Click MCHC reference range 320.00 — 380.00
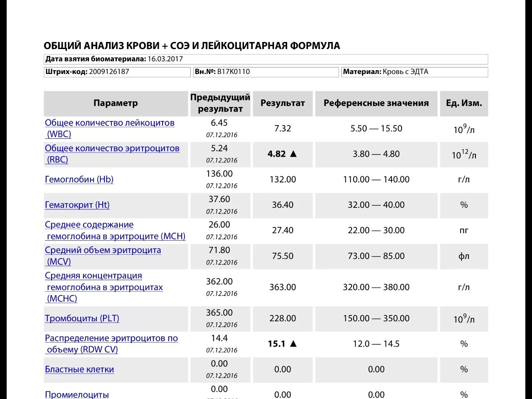The height and width of the screenshot is (399, 532). [x=376, y=287]
